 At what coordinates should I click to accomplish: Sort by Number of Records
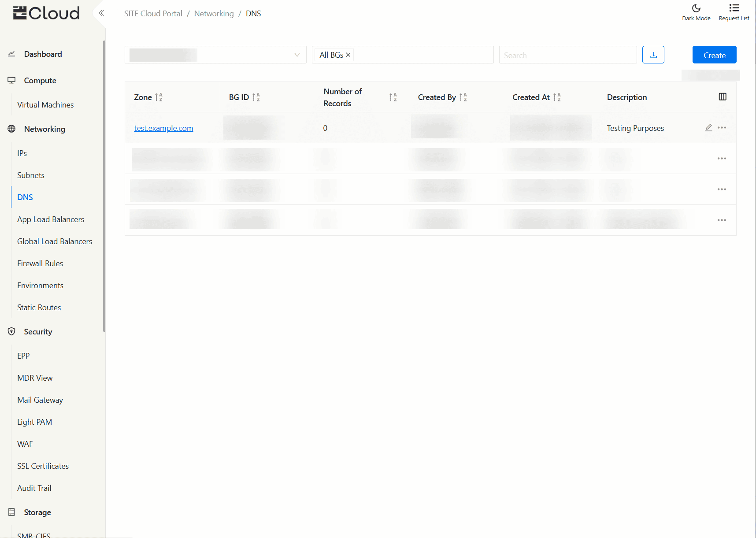tap(393, 97)
